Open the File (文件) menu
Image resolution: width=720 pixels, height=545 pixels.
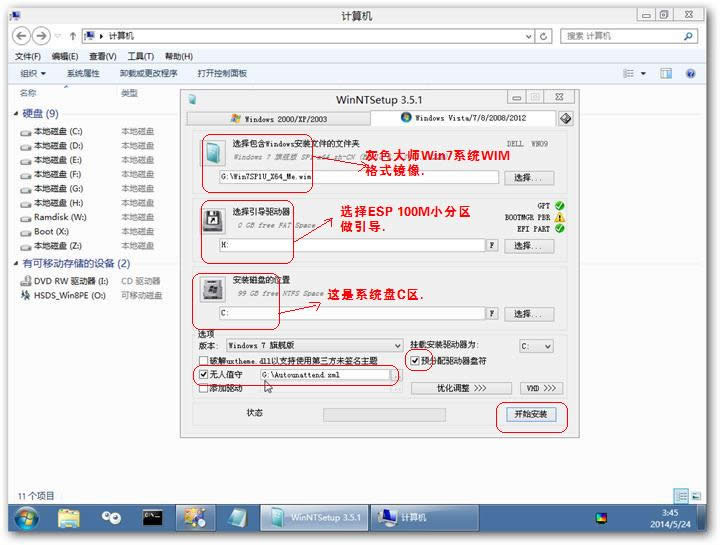[28, 56]
